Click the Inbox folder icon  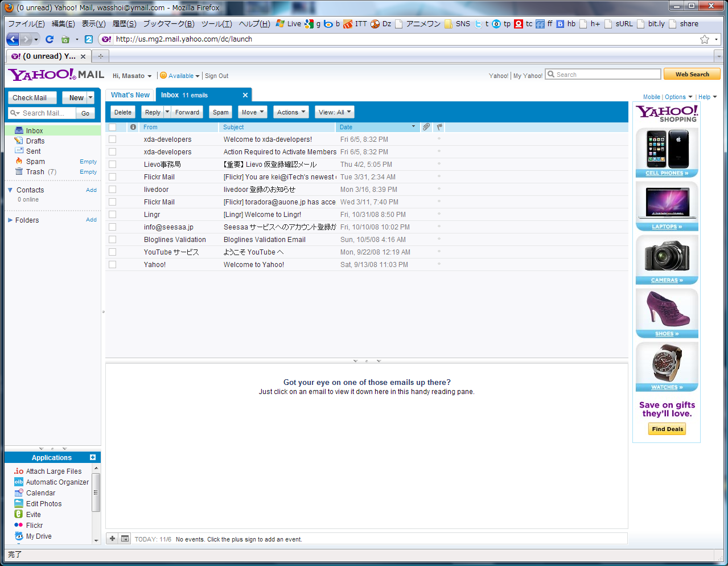coord(19,130)
